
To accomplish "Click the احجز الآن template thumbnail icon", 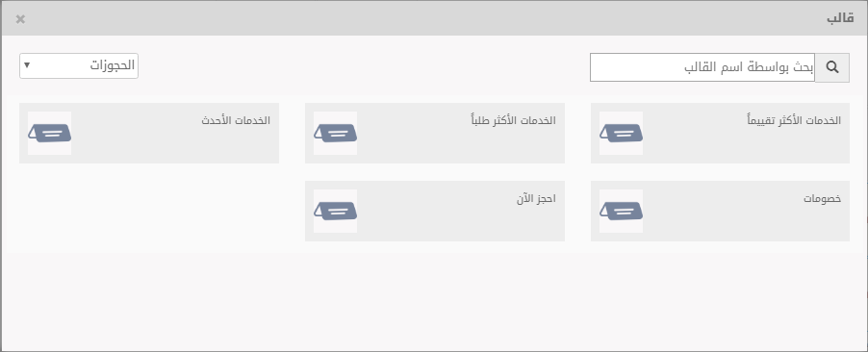I will click(336, 212).
